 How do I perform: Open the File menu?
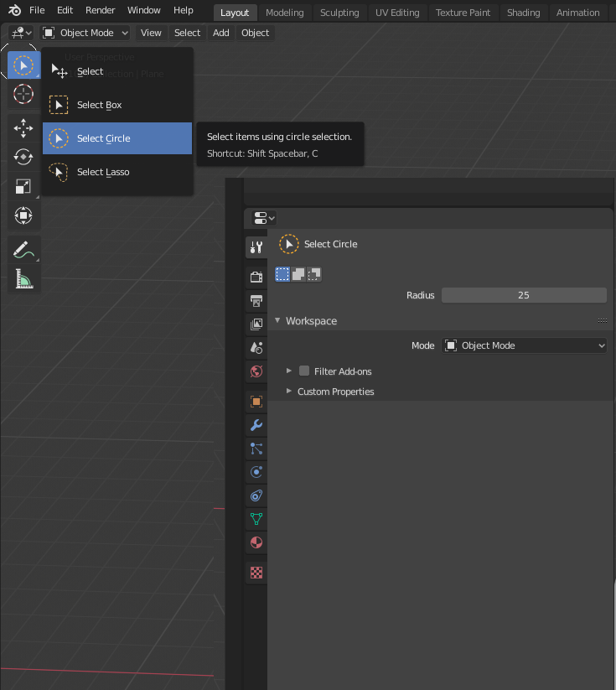[37, 10]
